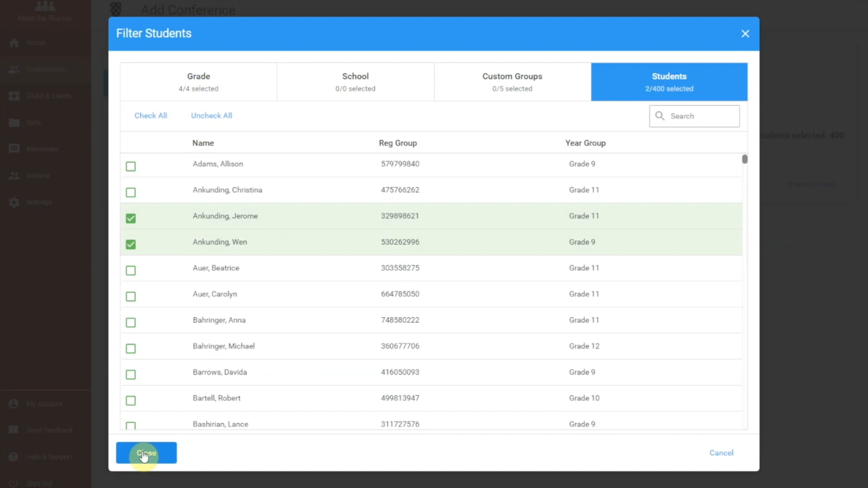The height and width of the screenshot is (488, 868).
Task: Tick the Bahringer, Michael checkbox
Action: [131, 348]
